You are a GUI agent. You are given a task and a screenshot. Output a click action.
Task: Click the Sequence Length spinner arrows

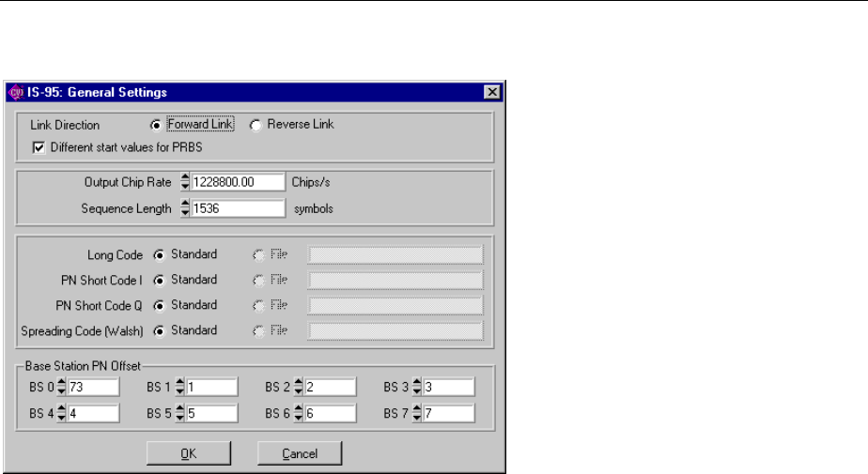point(185,208)
